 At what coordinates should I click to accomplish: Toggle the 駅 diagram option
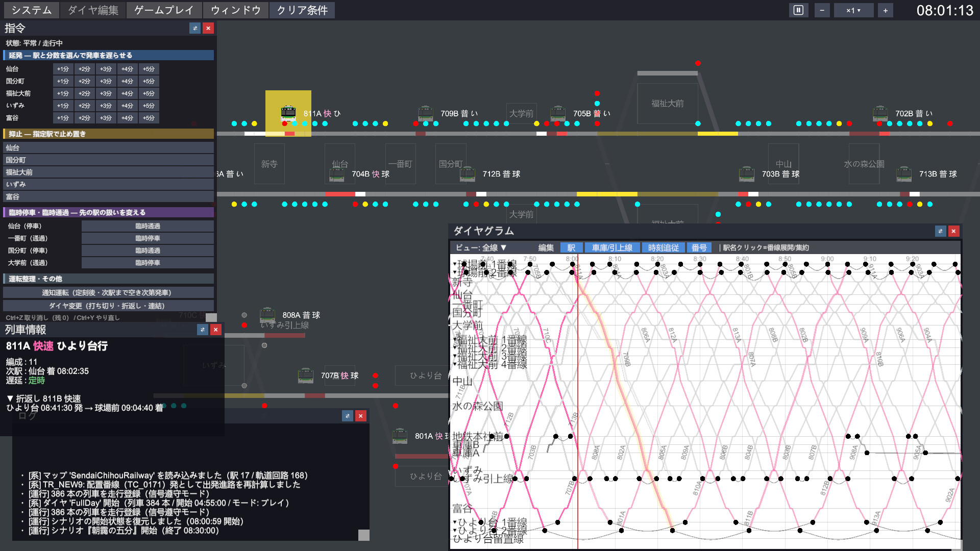[x=571, y=247]
